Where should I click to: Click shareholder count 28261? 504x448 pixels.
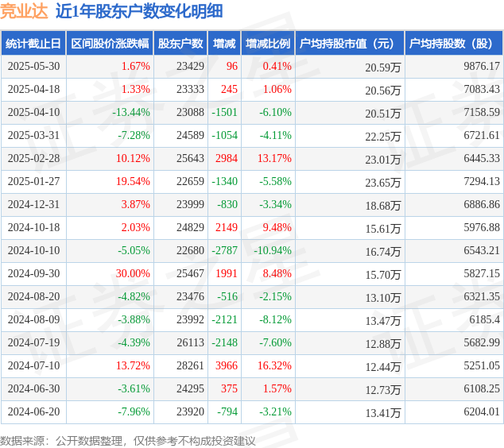190,365
